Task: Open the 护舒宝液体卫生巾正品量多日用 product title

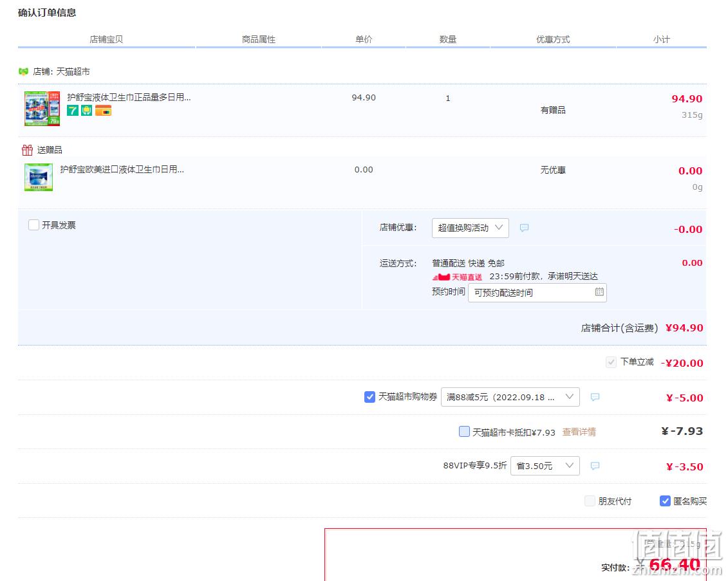Action: pyautogui.click(x=129, y=97)
